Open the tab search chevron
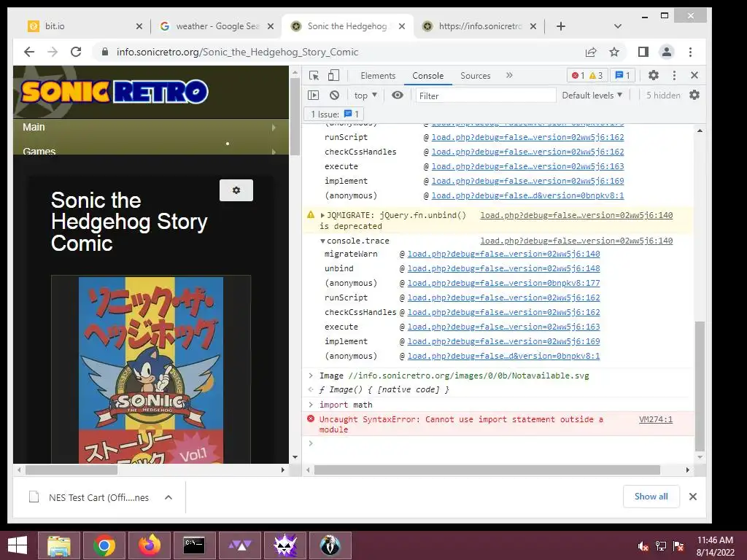Screen dimensions: 747x560 tap(618, 26)
